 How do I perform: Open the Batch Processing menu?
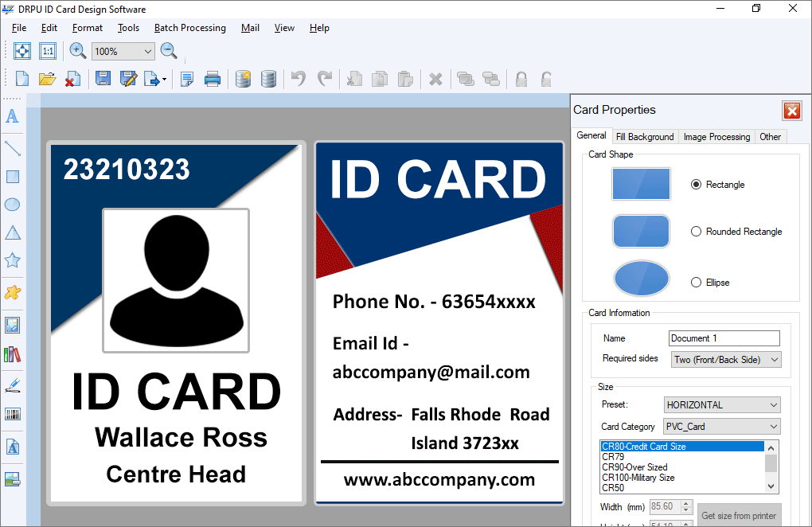[x=189, y=28]
